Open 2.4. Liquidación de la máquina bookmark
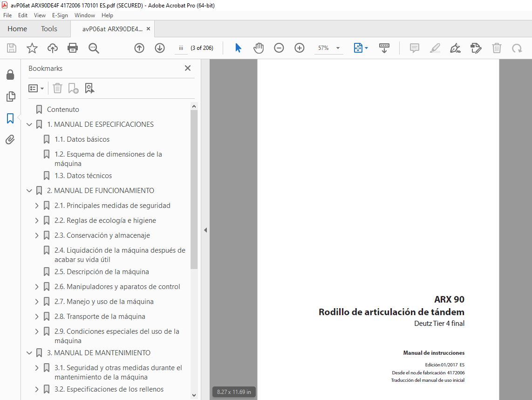Screen dimensions: 532x400 click(120, 255)
